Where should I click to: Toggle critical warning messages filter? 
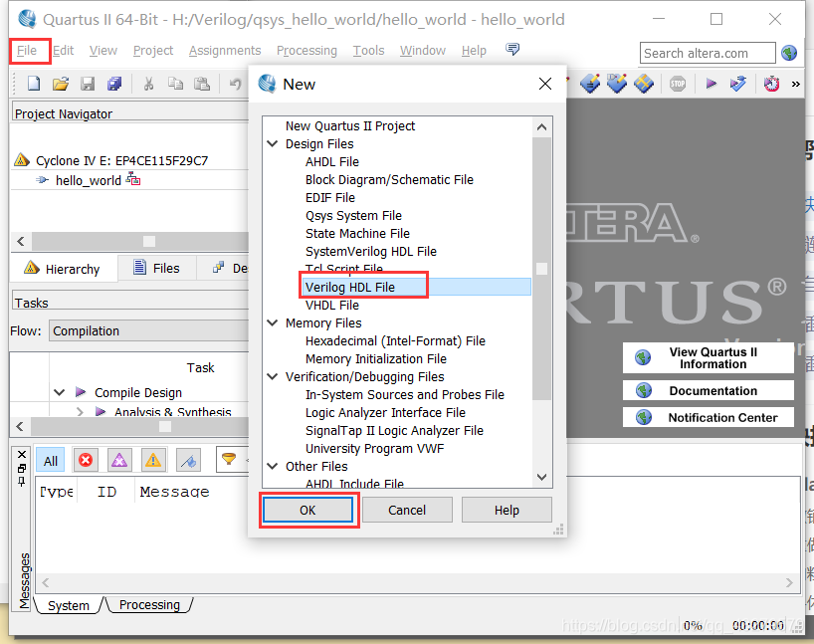[x=119, y=460]
